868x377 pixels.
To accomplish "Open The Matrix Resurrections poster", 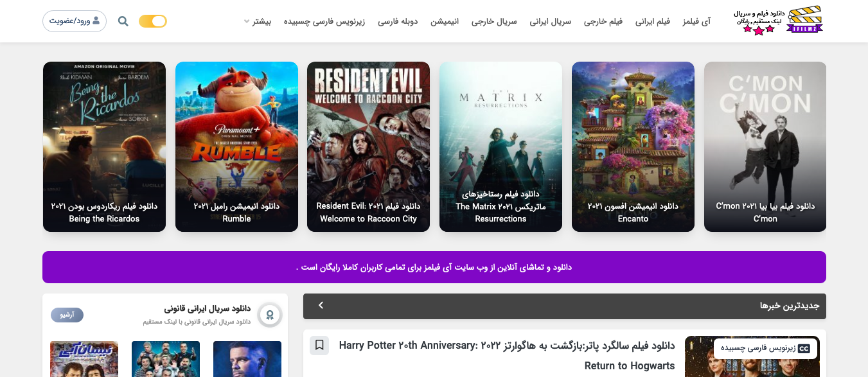I will (500, 146).
